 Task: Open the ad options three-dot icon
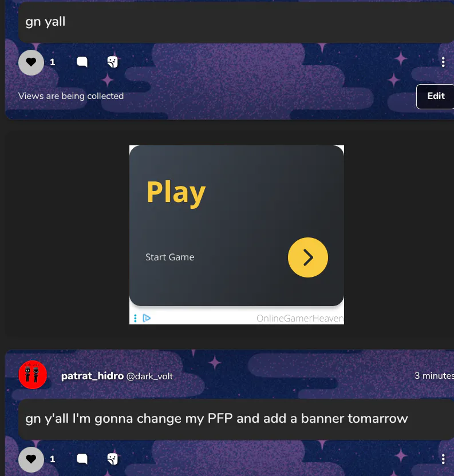tap(135, 318)
